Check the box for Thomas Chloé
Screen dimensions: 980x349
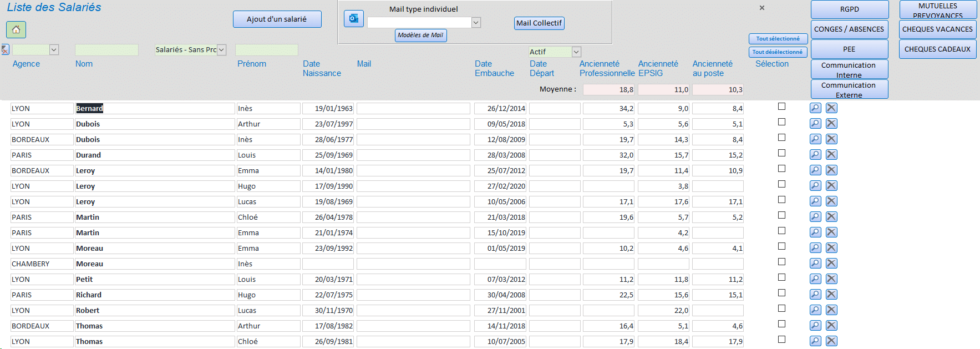tap(782, 340)
